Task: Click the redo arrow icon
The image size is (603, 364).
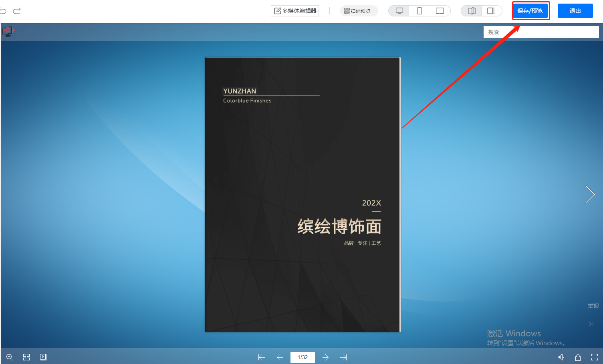Action: (x=17, y=11)
